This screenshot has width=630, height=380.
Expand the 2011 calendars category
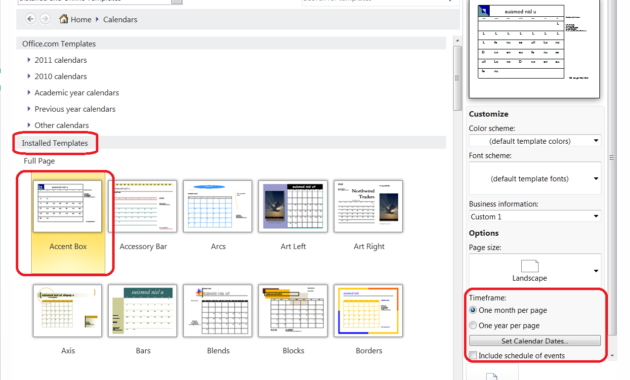coord(60,60)
